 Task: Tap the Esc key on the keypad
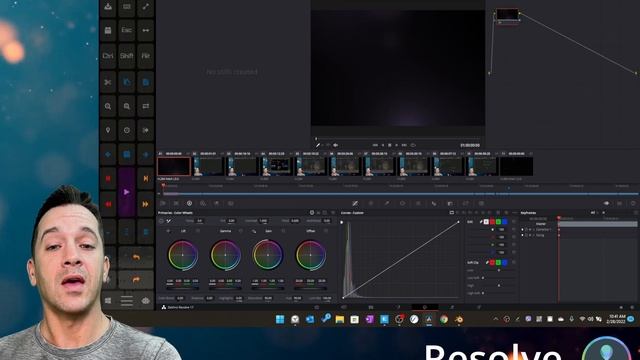point(127,30)
